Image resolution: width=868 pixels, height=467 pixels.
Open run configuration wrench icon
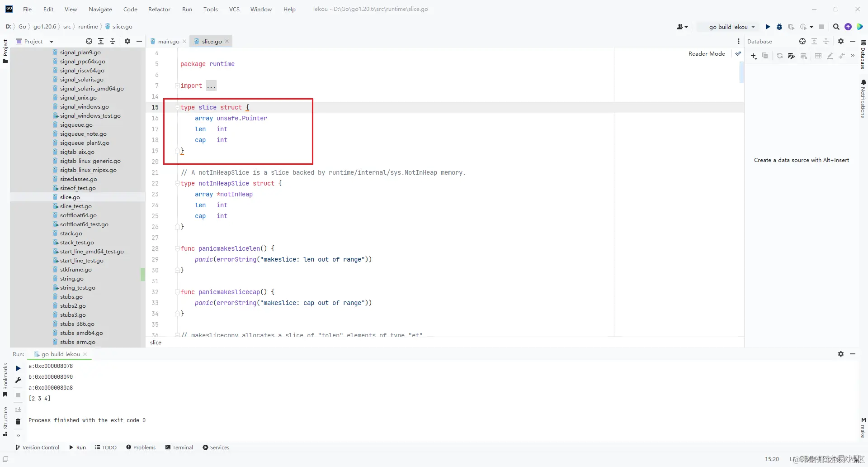click(18, 380)
